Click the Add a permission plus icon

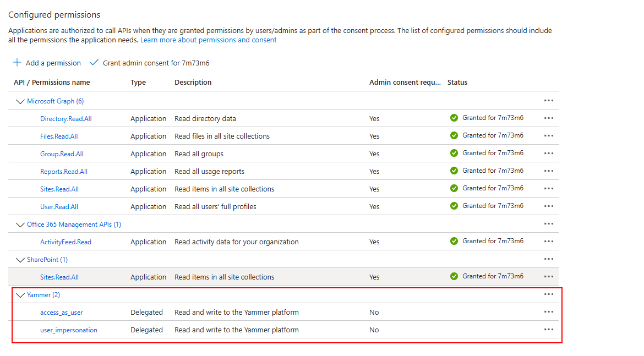point(17,63)
